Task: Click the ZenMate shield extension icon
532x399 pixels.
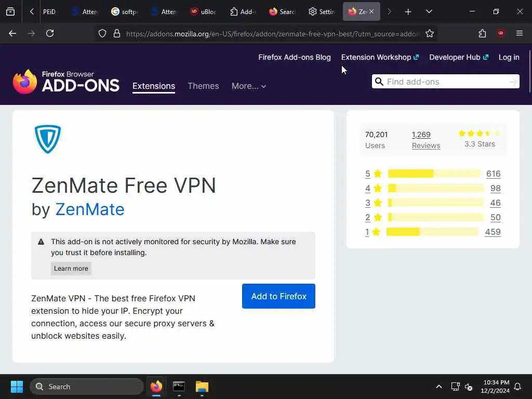Action: [x=48, y=139]
